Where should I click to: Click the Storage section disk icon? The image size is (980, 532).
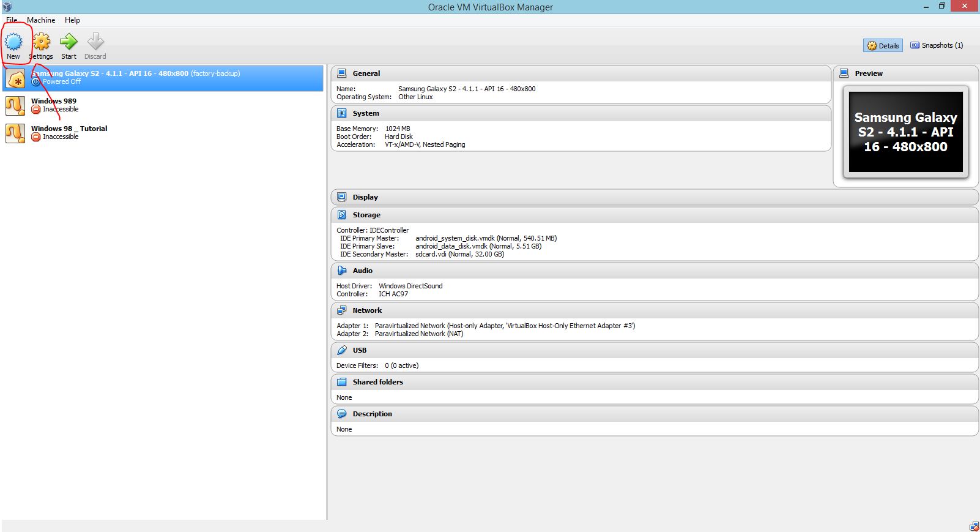(x=342, y=215)
